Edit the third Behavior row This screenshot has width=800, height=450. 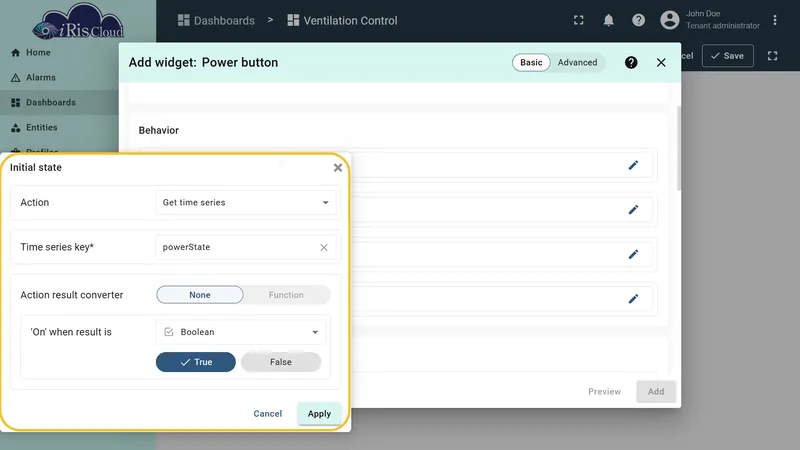[633, 254]
